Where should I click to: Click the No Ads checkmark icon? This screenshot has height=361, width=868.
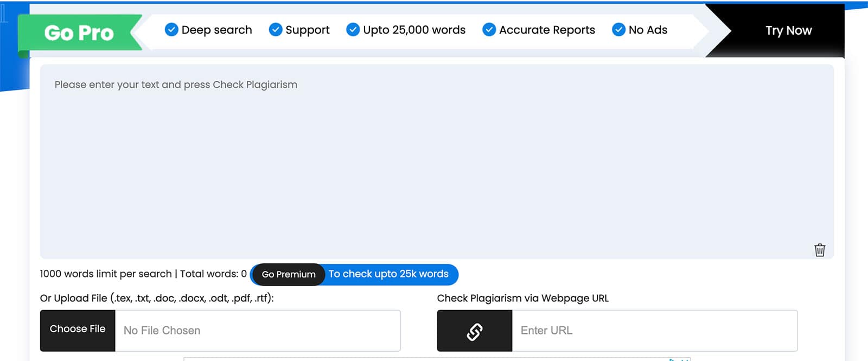coord(619,29)
